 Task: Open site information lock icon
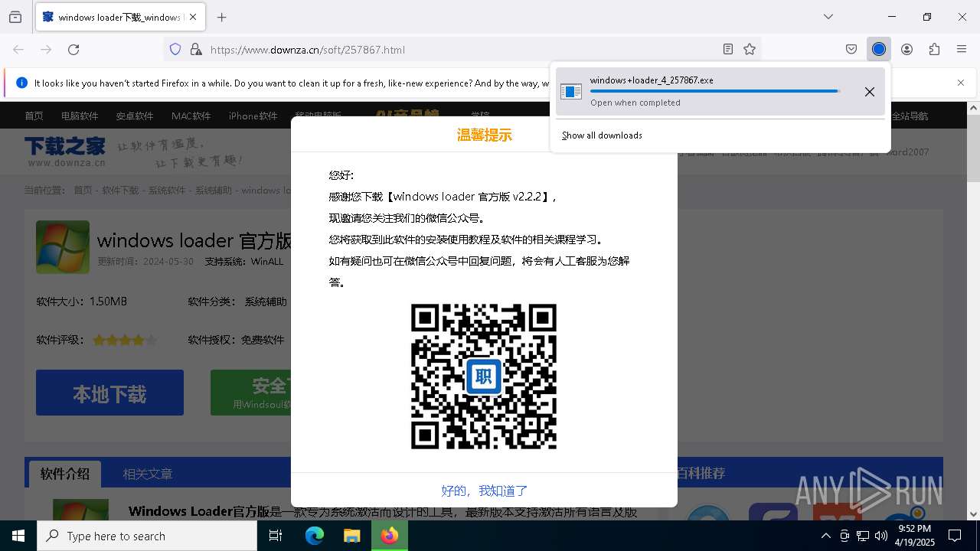pyautogui.click(x=196, y=49)
